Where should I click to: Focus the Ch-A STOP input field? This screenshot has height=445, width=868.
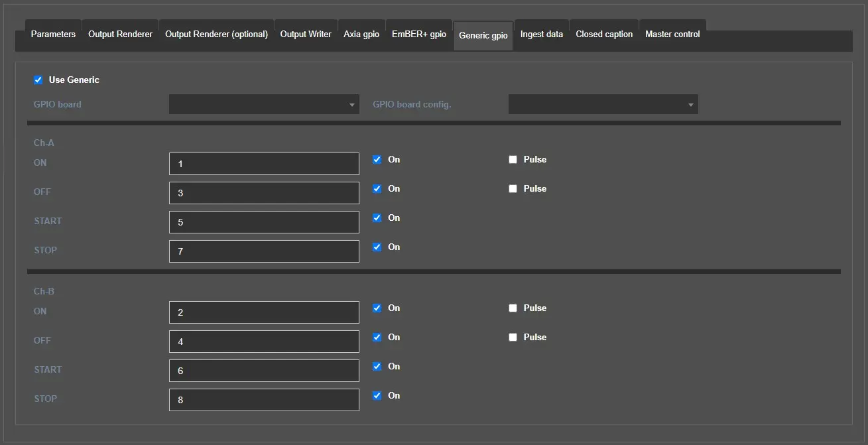point(264,251)
